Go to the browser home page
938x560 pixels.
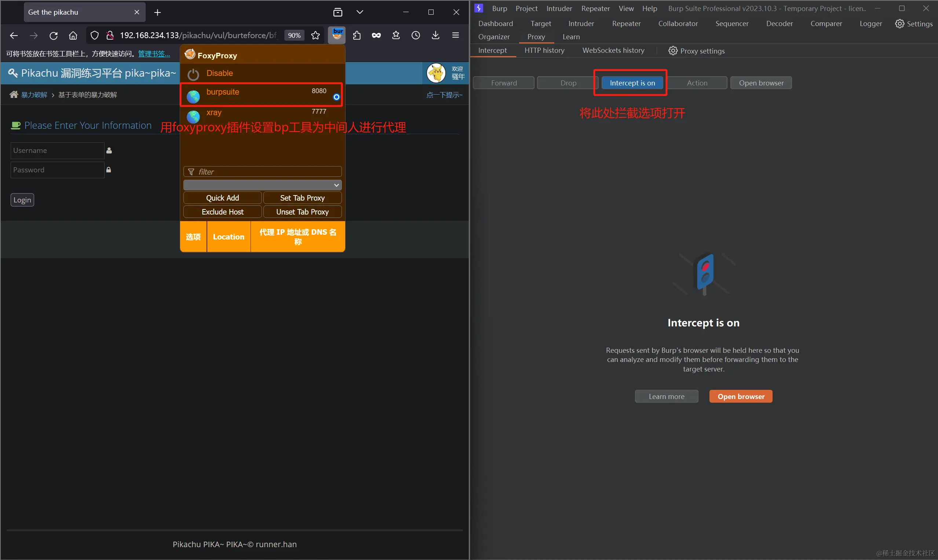73,36
